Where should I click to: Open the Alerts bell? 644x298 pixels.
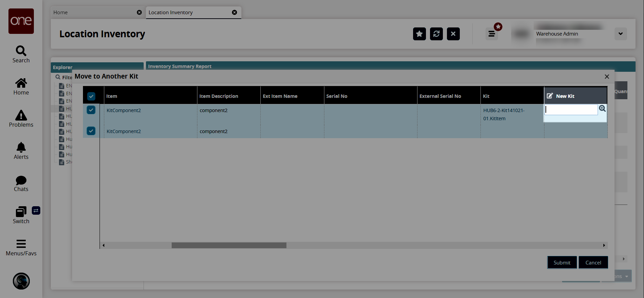pyautogui.click(x=21, y=151)
